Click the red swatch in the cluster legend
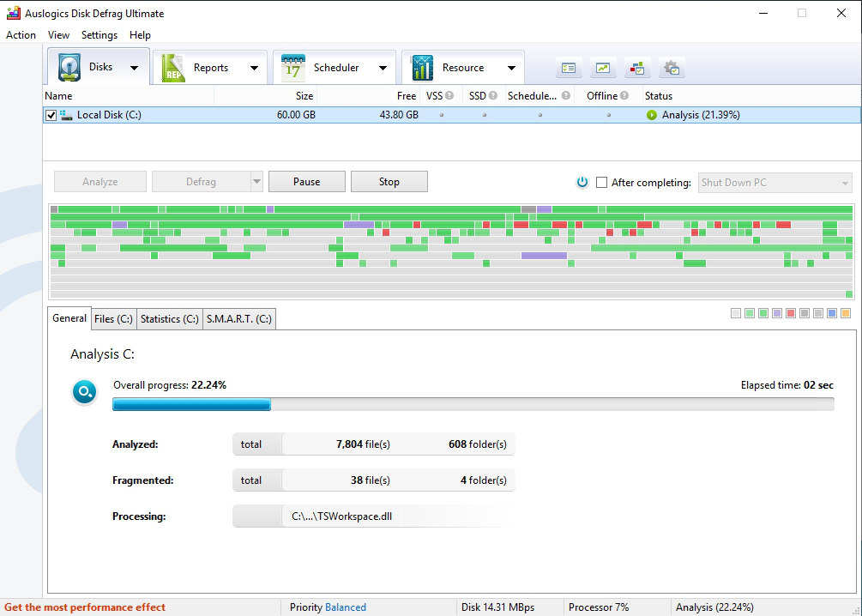 791,314
